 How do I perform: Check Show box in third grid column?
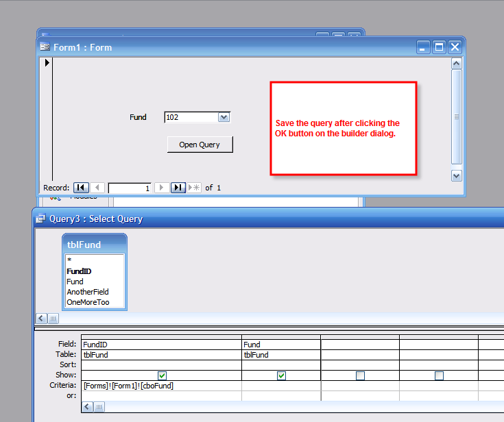click(x=360, y=375)
